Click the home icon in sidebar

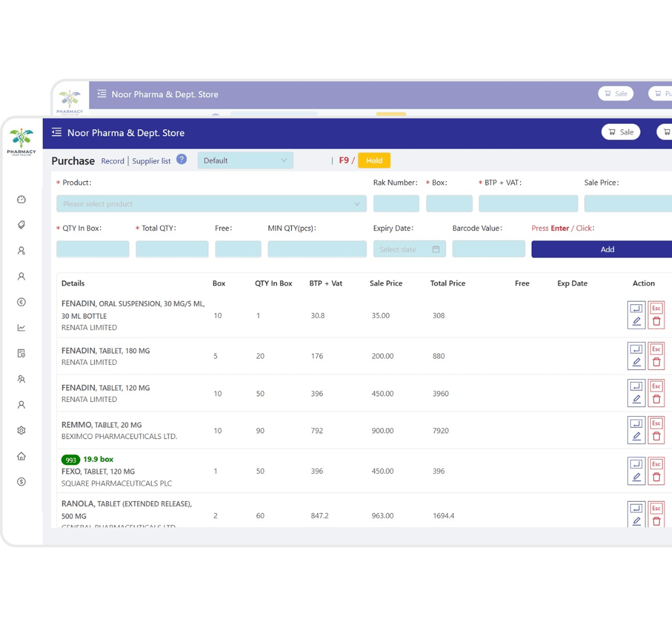[x=21, y=456]
